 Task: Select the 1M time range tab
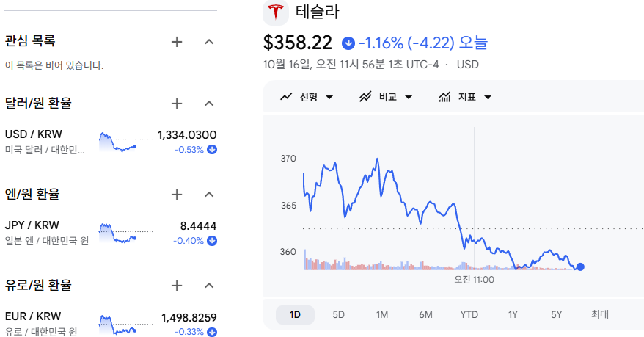(382, 315)
